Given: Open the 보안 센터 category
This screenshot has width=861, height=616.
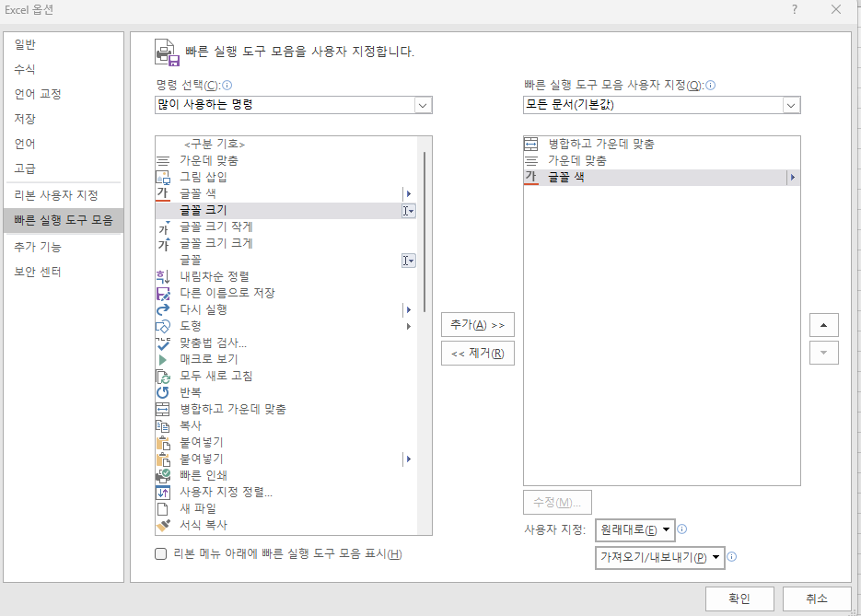Looking at the screenshot, I should [x=38, y=272].
